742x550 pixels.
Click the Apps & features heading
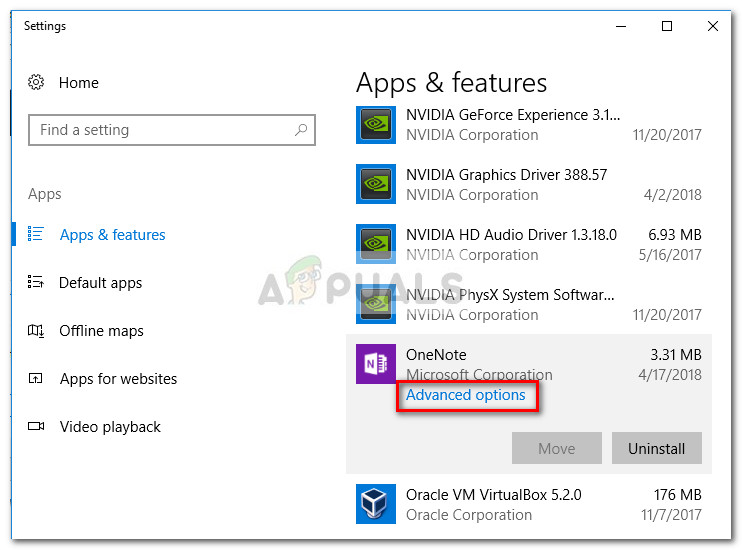point(451,83)
